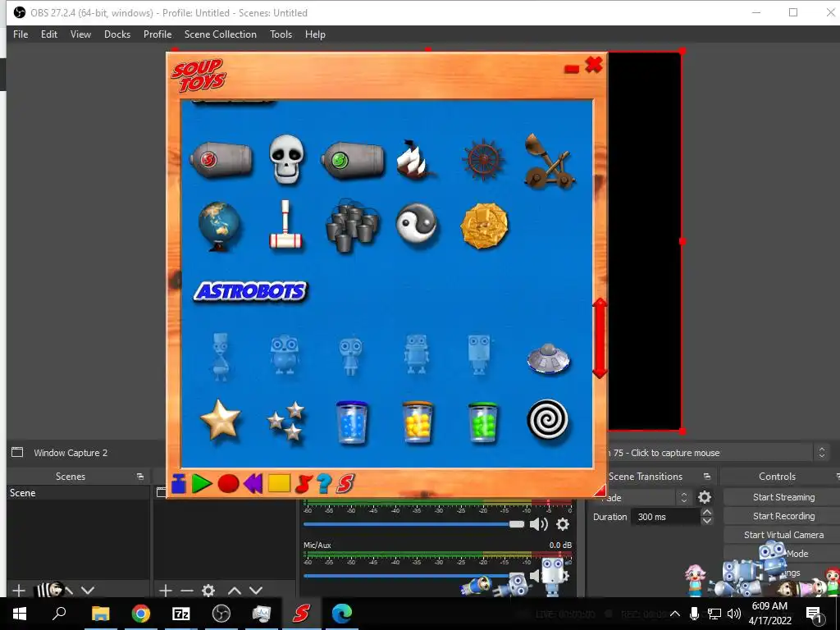Open the OBS File menu
Screen dimensions: 840x630
tap(21, 34)
